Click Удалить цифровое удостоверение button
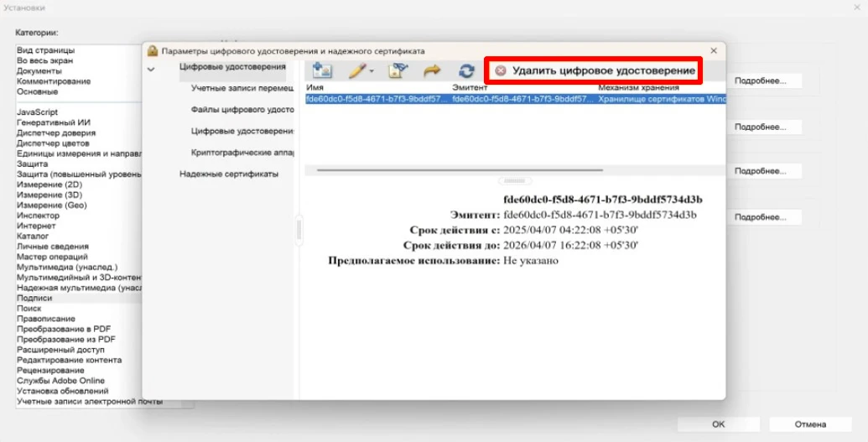The width and height of the screenshot is (868, 442). pyautogui.click(x=594, y=71)
